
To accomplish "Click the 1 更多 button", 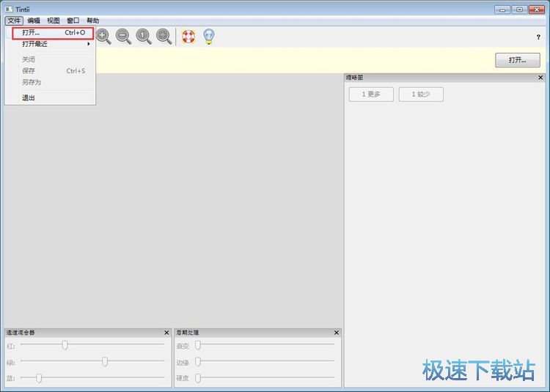I will click(x=371, y=95).
